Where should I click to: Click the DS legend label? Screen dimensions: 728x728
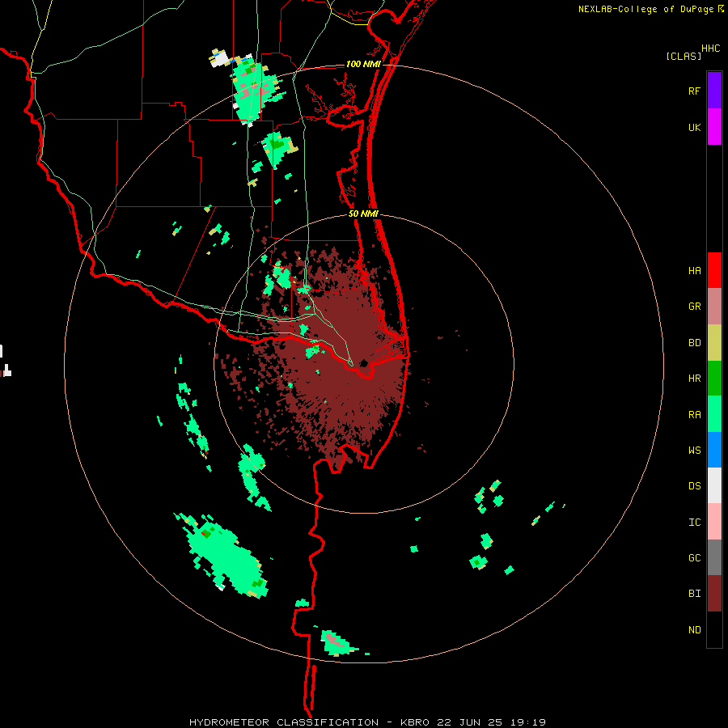click(x=694, y=486)
